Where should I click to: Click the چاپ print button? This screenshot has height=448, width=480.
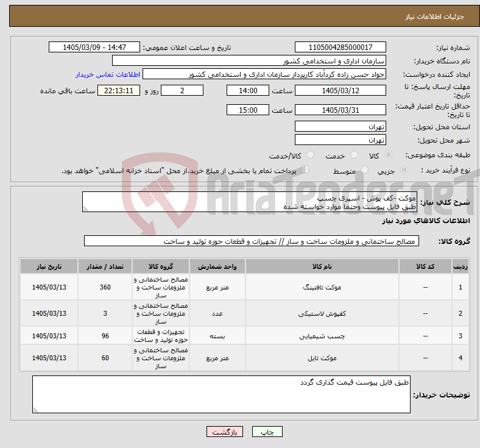click(267, 432)
